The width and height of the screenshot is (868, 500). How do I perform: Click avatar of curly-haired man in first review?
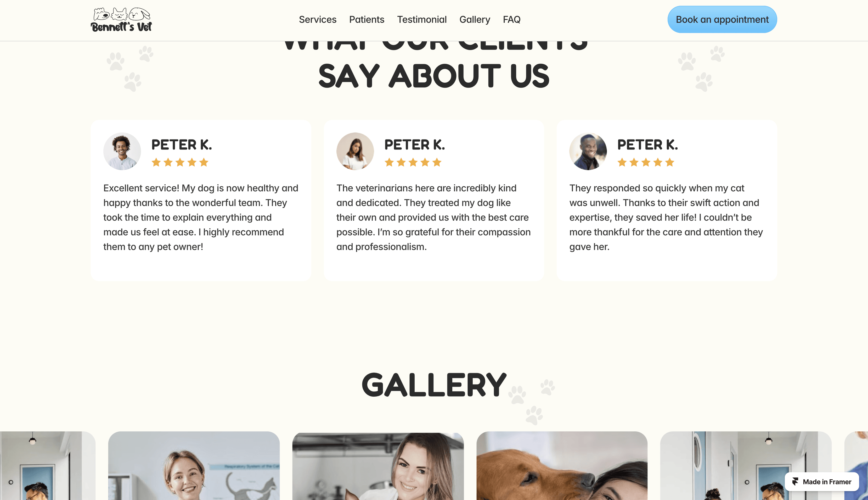point(122,151)
